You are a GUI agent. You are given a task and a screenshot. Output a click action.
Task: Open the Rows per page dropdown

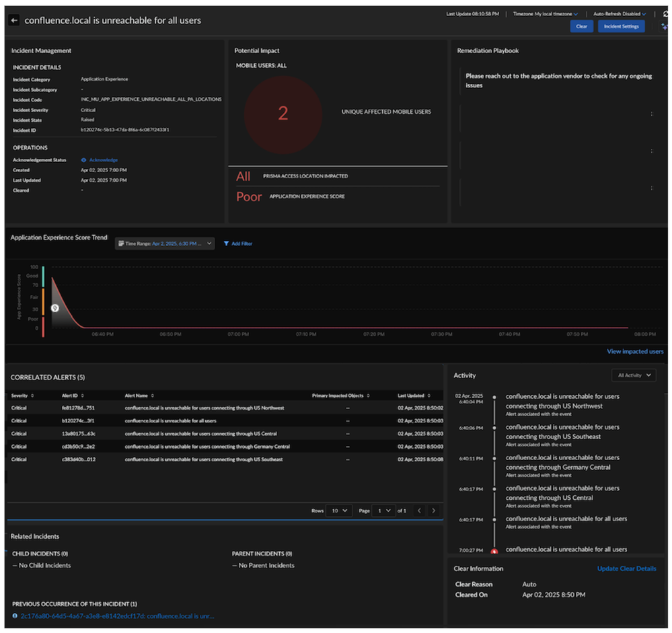[x=338, y=511]
